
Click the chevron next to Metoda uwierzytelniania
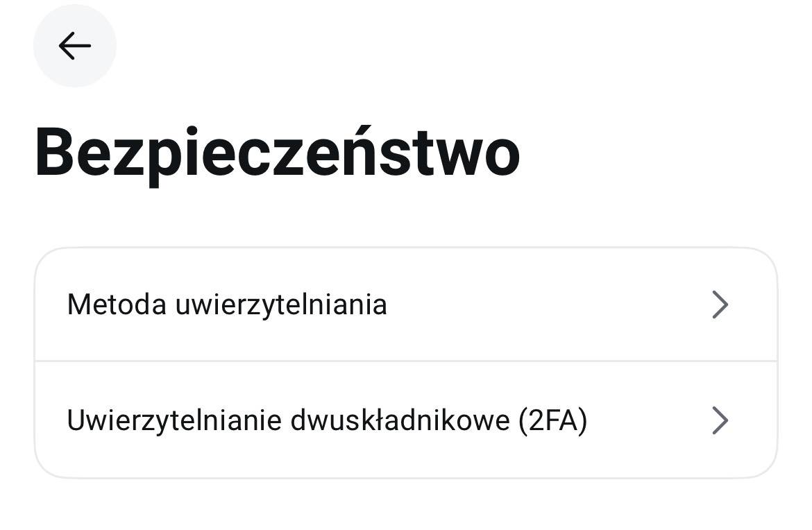720,305
